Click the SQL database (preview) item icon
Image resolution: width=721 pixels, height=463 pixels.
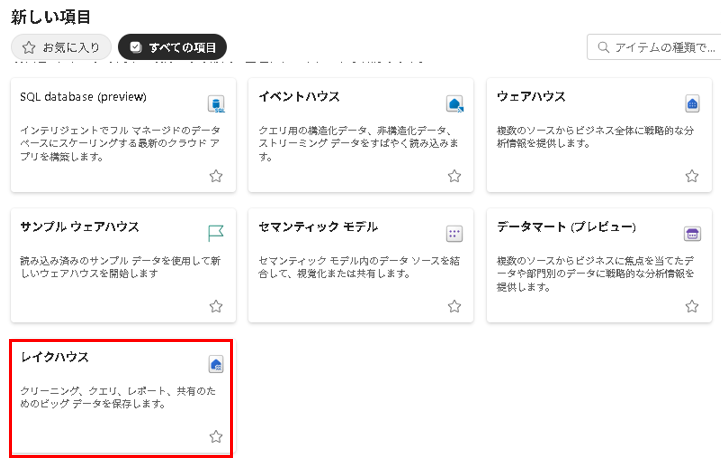(216, 104)
